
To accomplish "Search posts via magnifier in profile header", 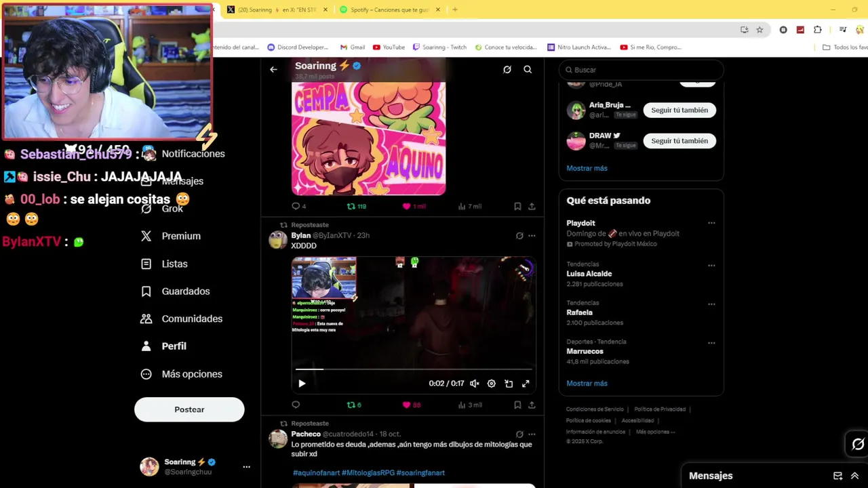I will click(528, 69).
